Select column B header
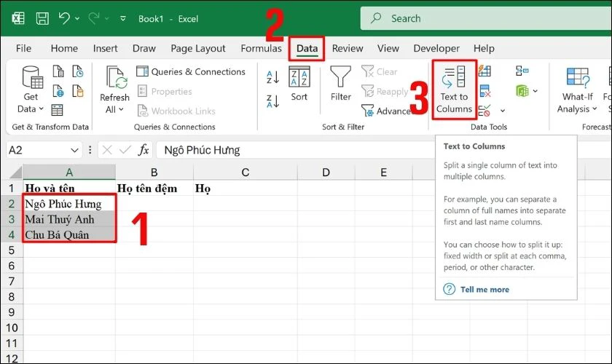 pyautogui.click(x=154, y=172)
